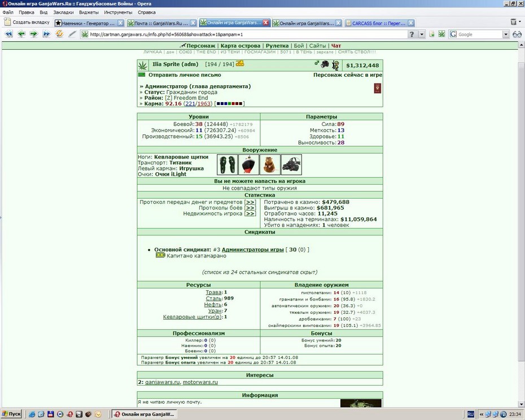Open the Сталь resource link
Viewport: 525px width, 420px height.
click(x=213, y=298)
